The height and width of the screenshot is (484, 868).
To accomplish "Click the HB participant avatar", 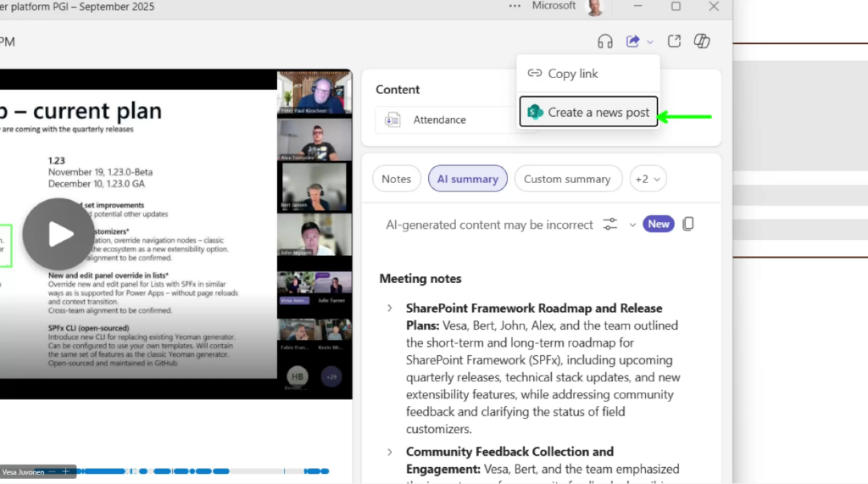I will pyautogui.click(x=298, y=376).
